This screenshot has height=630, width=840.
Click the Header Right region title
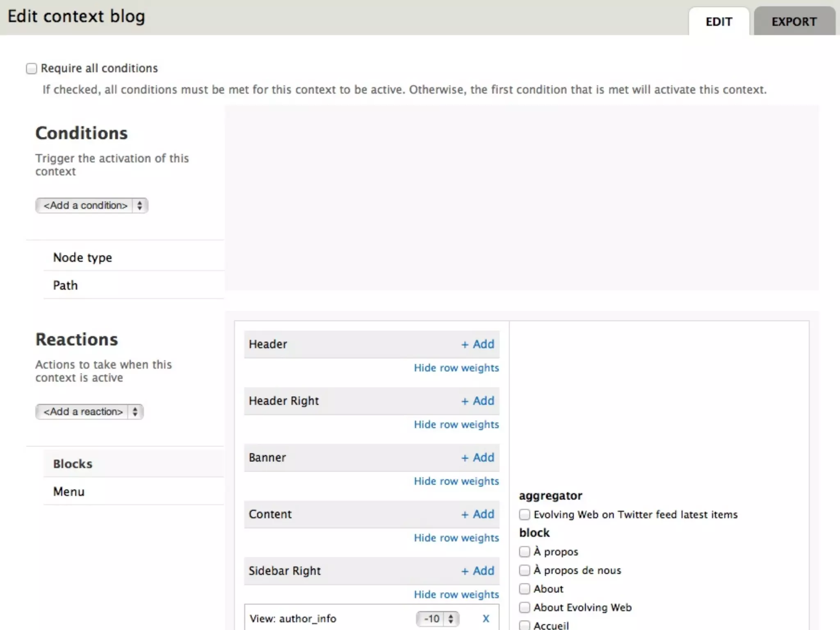click(284, 401)
